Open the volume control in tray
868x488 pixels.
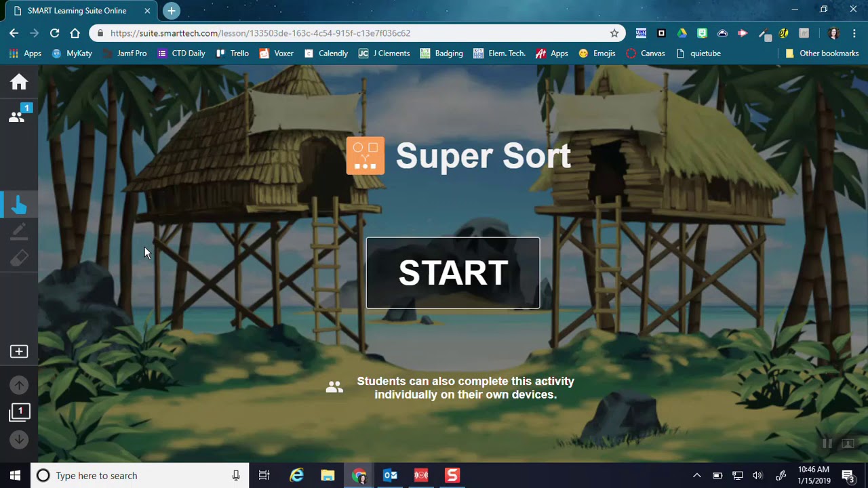(757, 475)
